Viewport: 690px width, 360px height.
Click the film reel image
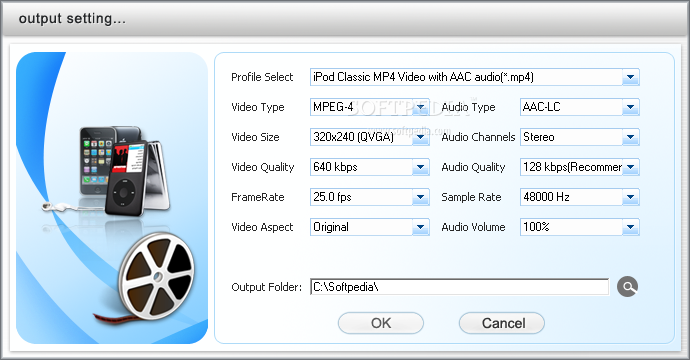[x=155, y=276]
